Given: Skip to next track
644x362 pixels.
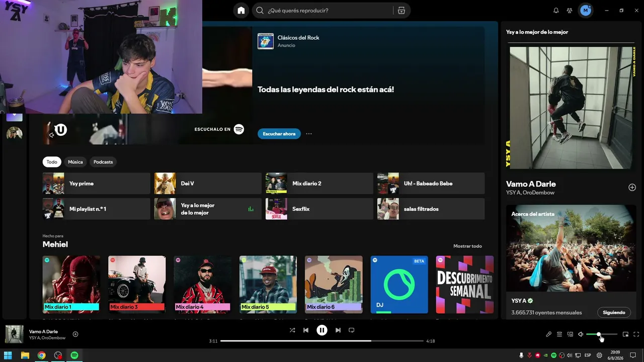Looking at the screenshot, I should point(338,330).
